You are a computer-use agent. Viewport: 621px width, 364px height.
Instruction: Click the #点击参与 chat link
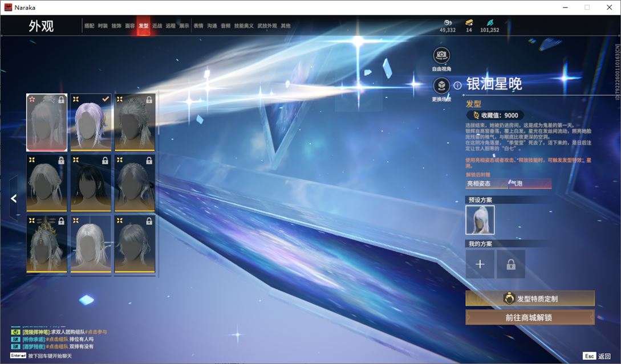[x=96, y=332]
